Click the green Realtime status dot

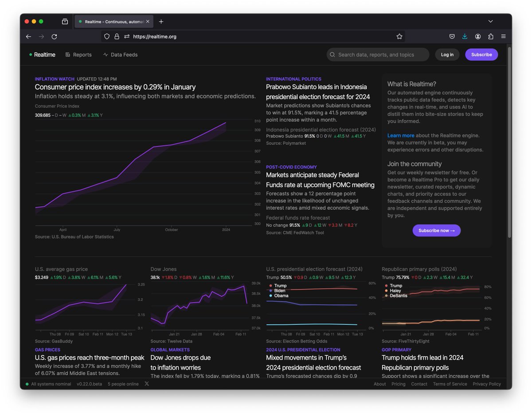31,54
